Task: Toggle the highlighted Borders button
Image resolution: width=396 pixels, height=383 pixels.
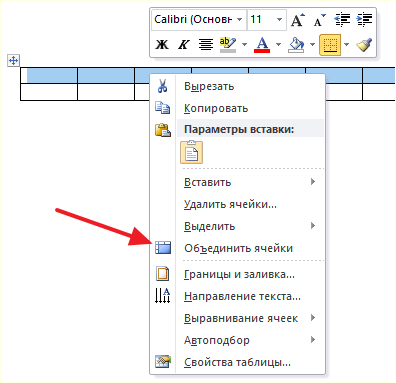Action: (x=330, y=44)
